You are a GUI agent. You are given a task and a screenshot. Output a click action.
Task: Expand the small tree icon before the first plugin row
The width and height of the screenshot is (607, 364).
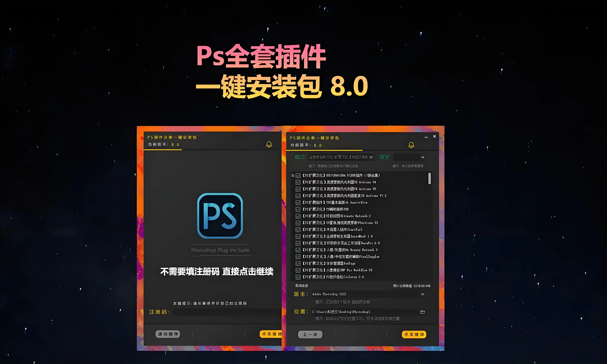pos(293,175)
